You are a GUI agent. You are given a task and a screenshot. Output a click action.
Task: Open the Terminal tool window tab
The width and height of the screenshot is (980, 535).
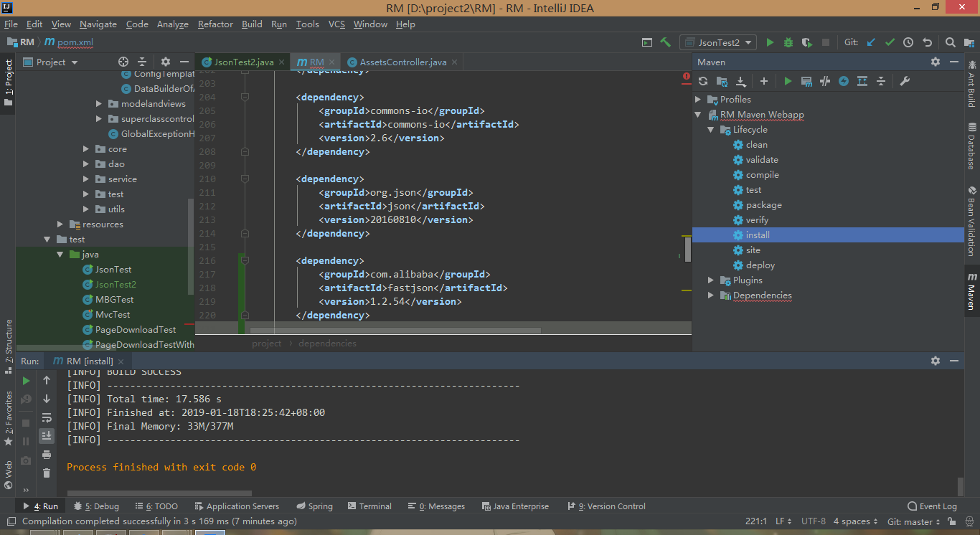click(369, 506)
